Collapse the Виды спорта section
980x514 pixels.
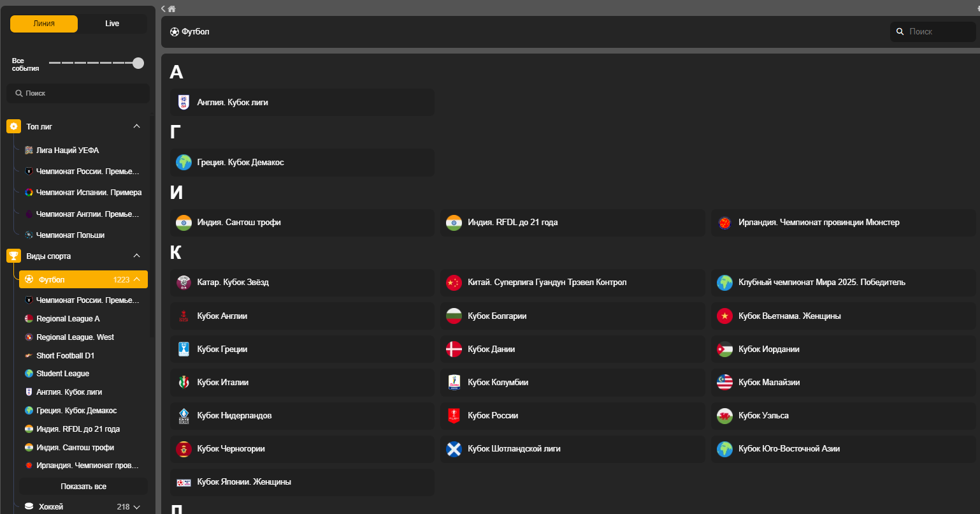click(136, 256)
